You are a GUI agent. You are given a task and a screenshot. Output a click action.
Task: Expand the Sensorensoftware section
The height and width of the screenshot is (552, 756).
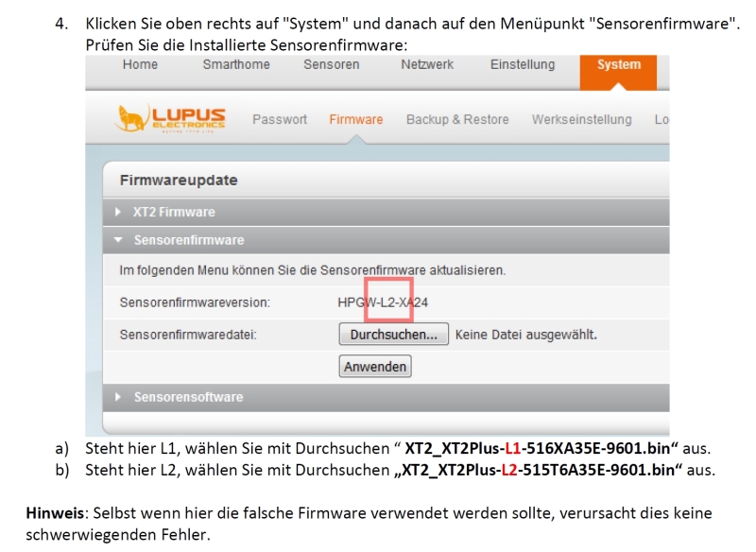pyautogui.click(x=188, y=397)
